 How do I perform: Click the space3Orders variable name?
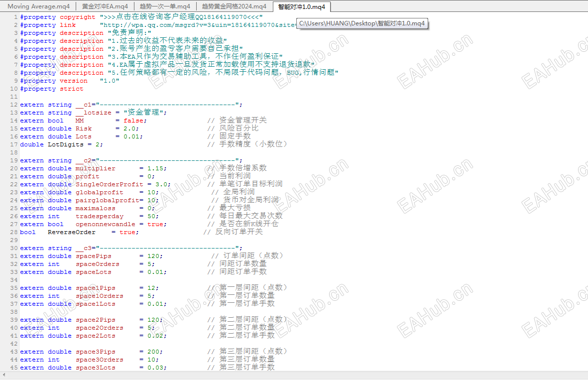point(100,360)
